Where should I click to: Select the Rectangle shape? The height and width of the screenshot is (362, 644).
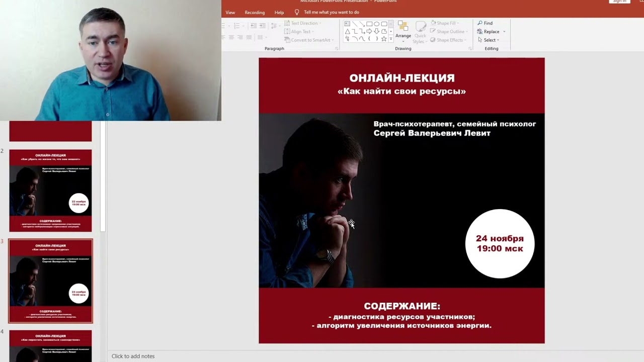point(369,24)
